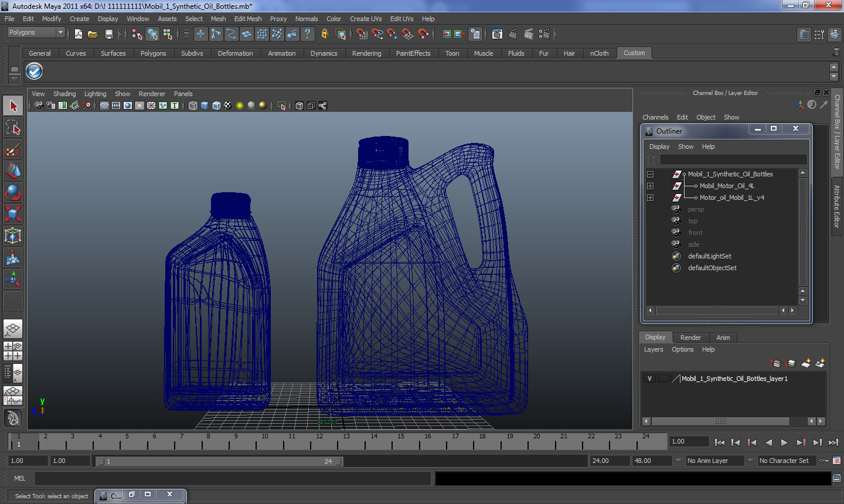
Task: Toggle visibility V box of Mobil_1_Synthetic_Oil_Bottles_layer1
Action: [649, 379]
